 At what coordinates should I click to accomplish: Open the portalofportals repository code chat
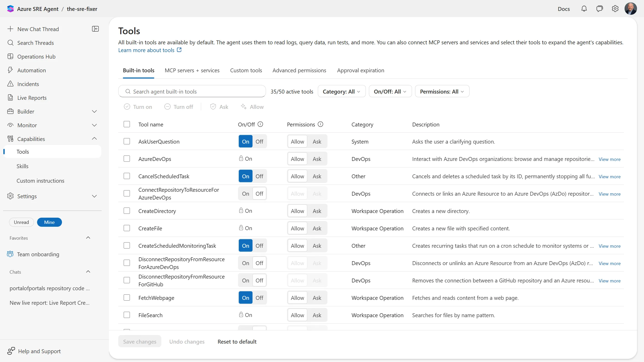(x=50, y=288)
